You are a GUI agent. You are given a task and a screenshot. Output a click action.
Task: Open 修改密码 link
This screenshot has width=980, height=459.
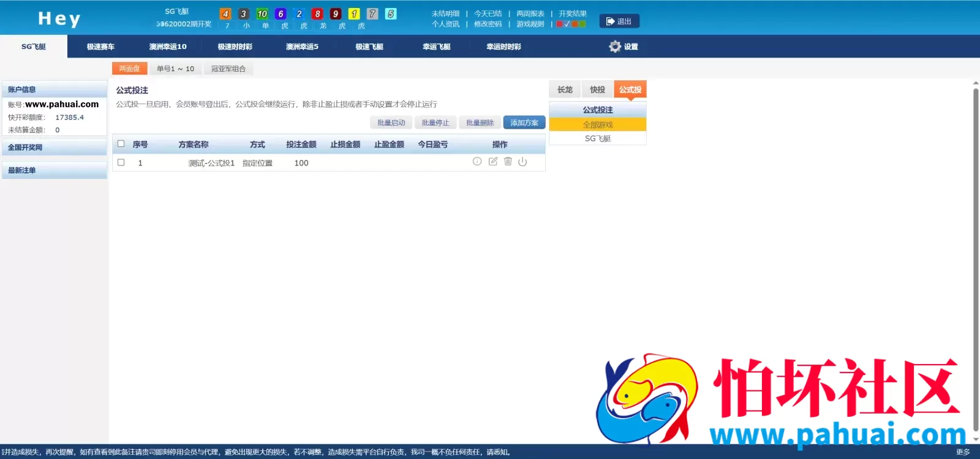point(488,25)
